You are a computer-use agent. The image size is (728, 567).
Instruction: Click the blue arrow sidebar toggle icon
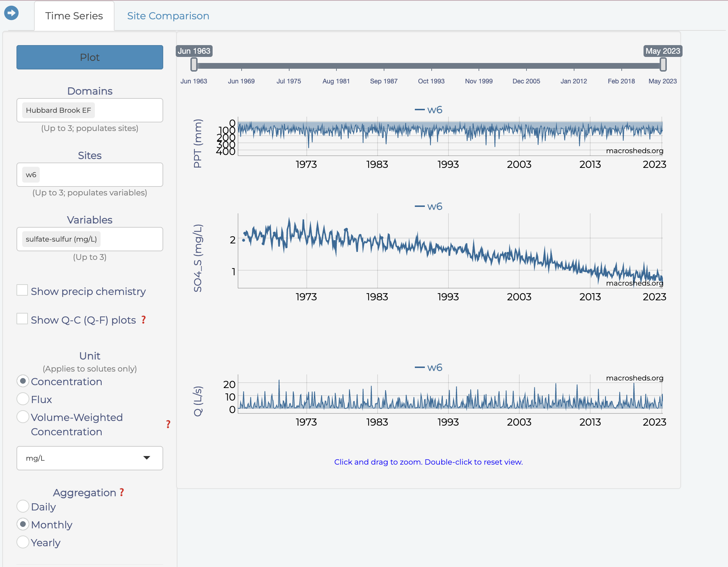pyautogui.click(x=12, y=13)
